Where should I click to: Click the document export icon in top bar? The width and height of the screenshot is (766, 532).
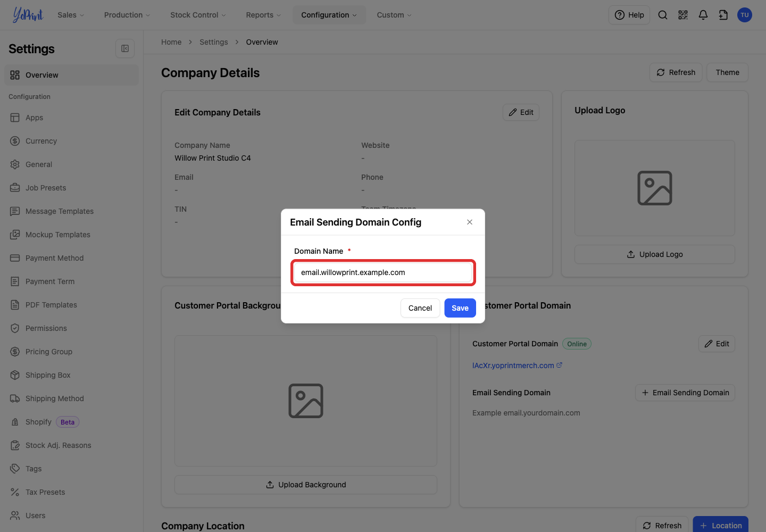(x=723, y=15)
